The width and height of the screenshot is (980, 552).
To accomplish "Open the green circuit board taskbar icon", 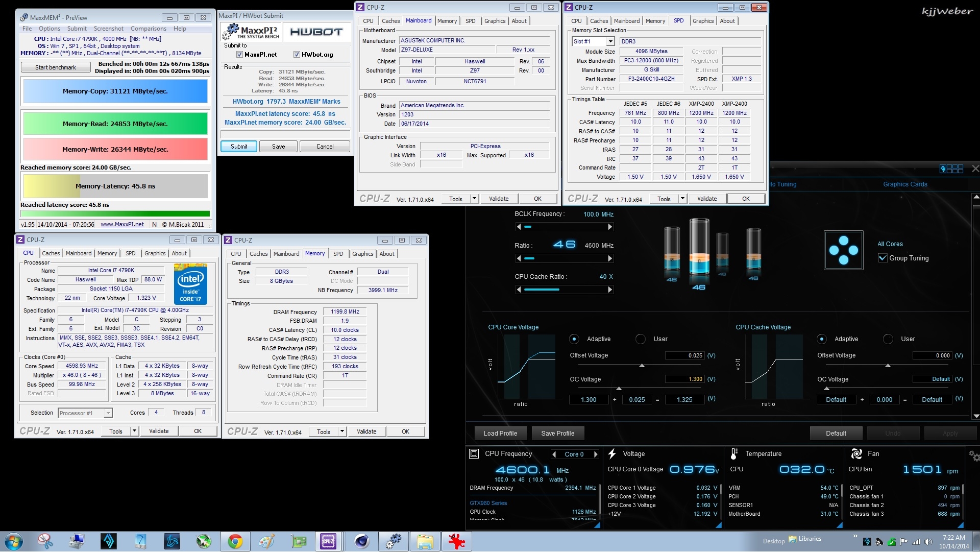I will tap(299, 541).
